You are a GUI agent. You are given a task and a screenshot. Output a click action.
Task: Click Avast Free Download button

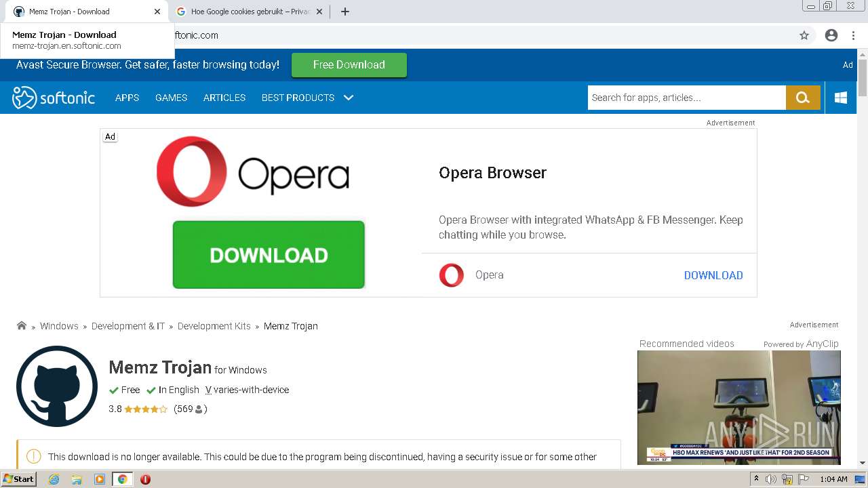tap(349, 65)
